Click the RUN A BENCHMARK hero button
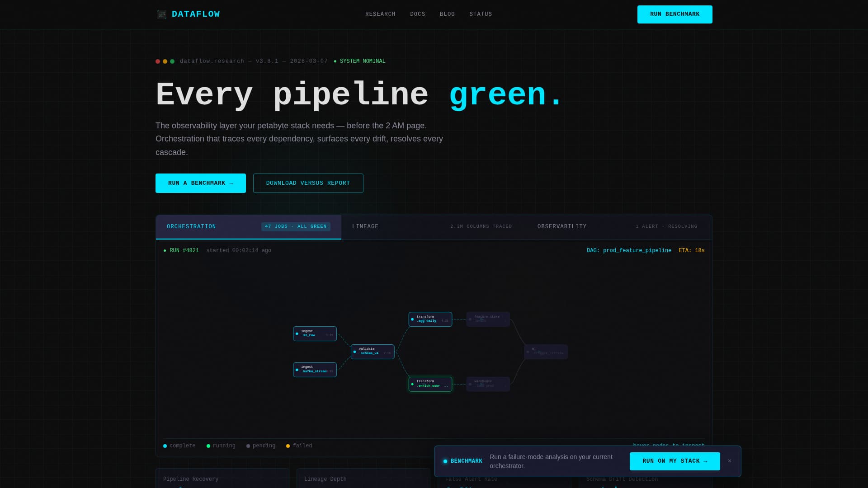This screenshot has height=488, width=868. point(201,183)
